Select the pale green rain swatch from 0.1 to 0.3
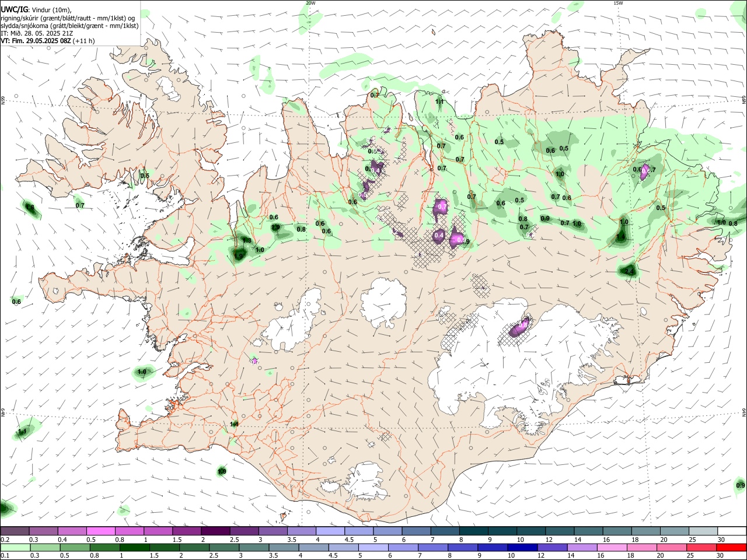The width and height of the screenshot is (747, 560). [x=15, y=547]
